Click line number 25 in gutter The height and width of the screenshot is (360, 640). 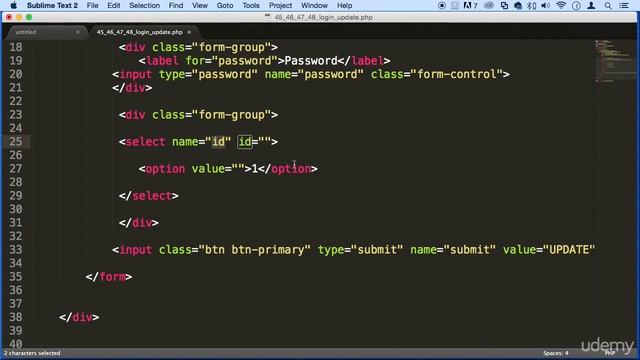[16, 142]
